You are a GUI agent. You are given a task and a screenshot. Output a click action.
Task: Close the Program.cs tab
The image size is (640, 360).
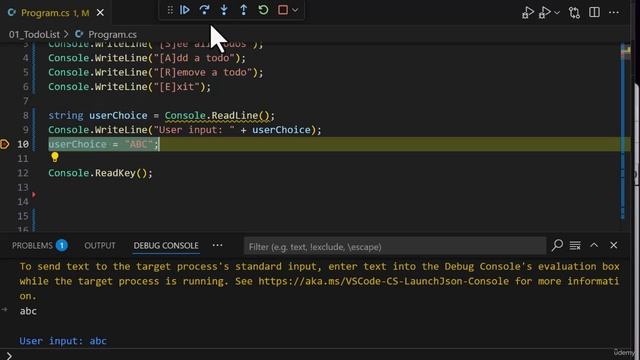click(x=100, y=13)
